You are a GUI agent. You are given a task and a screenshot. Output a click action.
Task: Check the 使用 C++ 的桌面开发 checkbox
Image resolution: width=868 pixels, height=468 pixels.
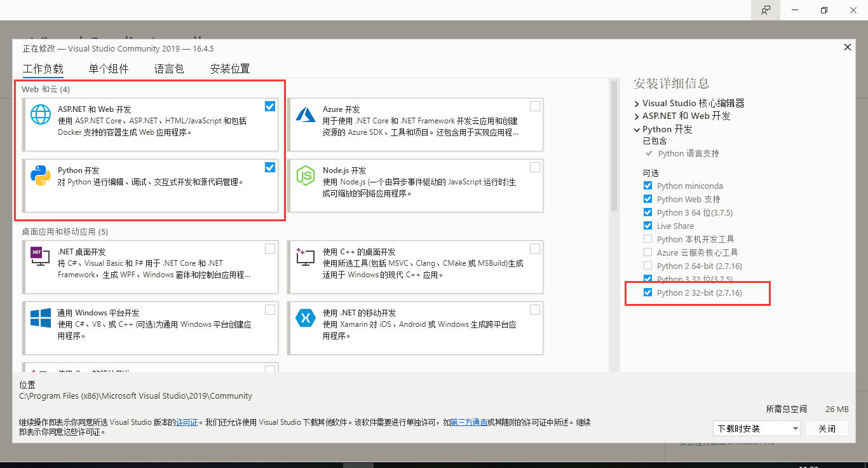535,249
